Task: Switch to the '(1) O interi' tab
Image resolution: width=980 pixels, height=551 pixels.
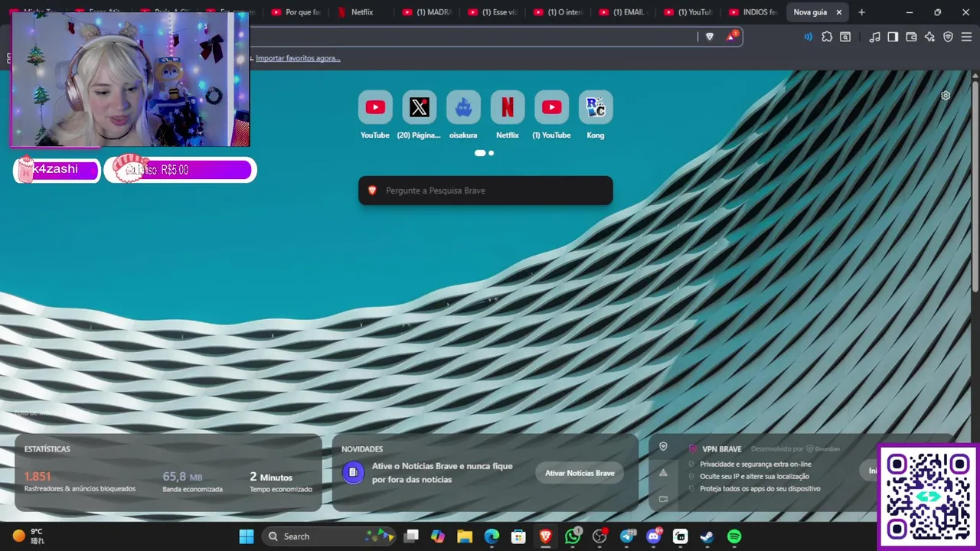Action: (560, 12)
